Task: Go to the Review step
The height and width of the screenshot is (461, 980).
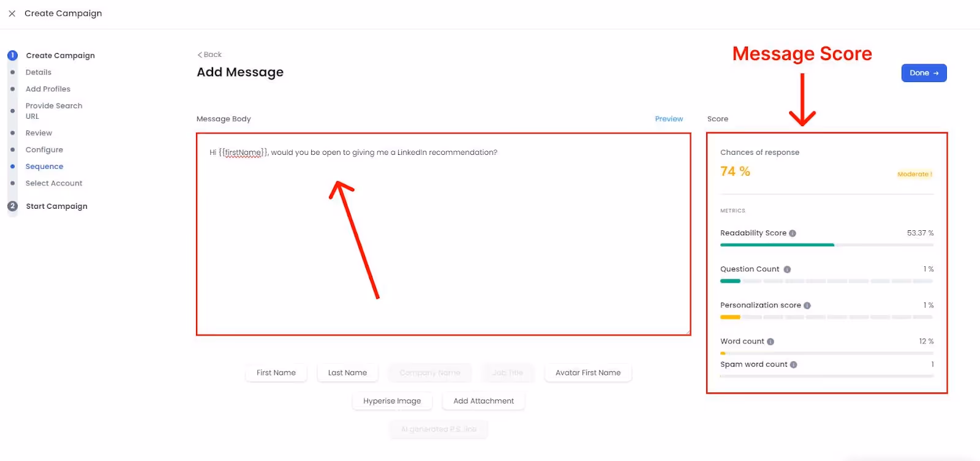Action: pos(39,133)
